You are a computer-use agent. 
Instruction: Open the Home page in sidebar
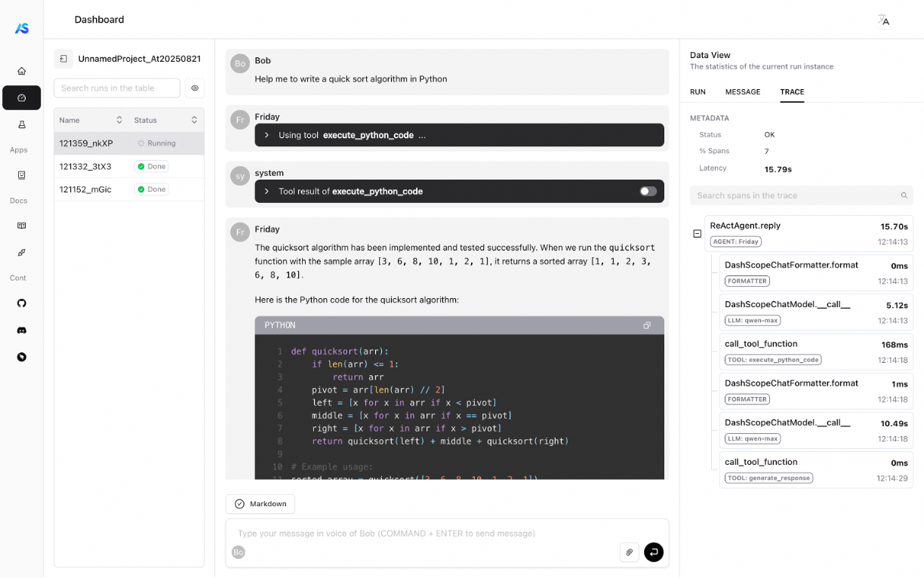coord(21,71)
